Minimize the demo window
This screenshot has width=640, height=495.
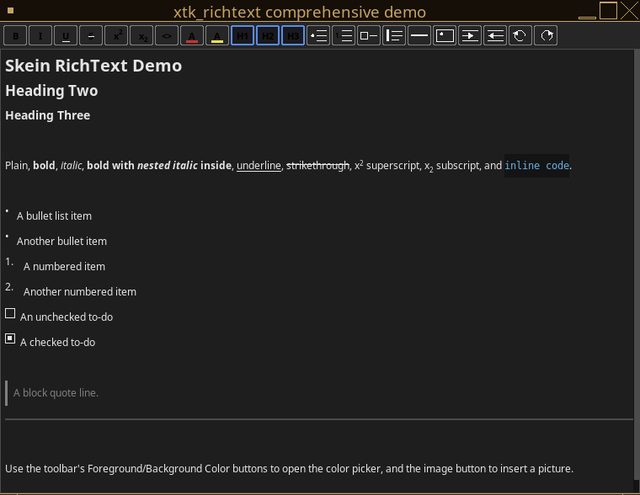[x=587, y=17]
